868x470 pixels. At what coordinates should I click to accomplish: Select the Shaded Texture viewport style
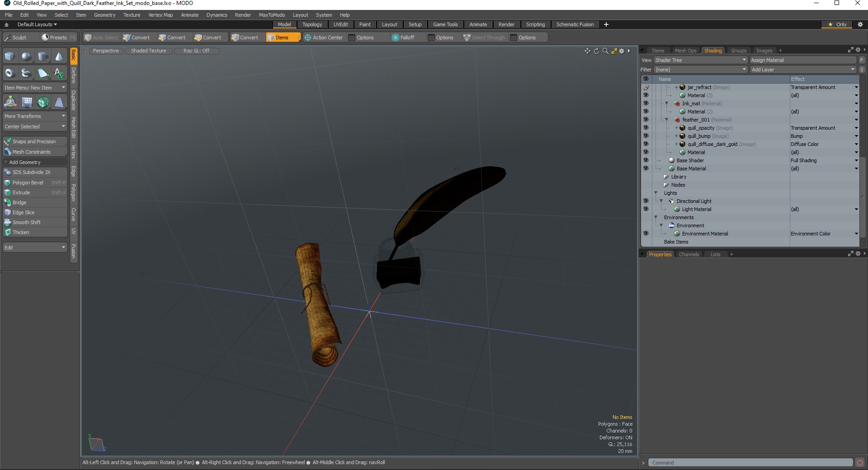coord(149,51)
